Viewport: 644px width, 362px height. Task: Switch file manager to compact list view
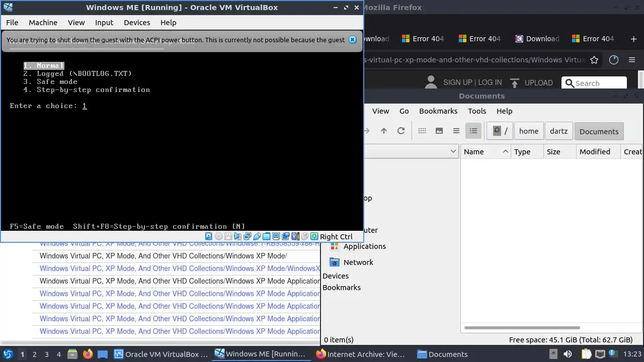tap(456, 131)
